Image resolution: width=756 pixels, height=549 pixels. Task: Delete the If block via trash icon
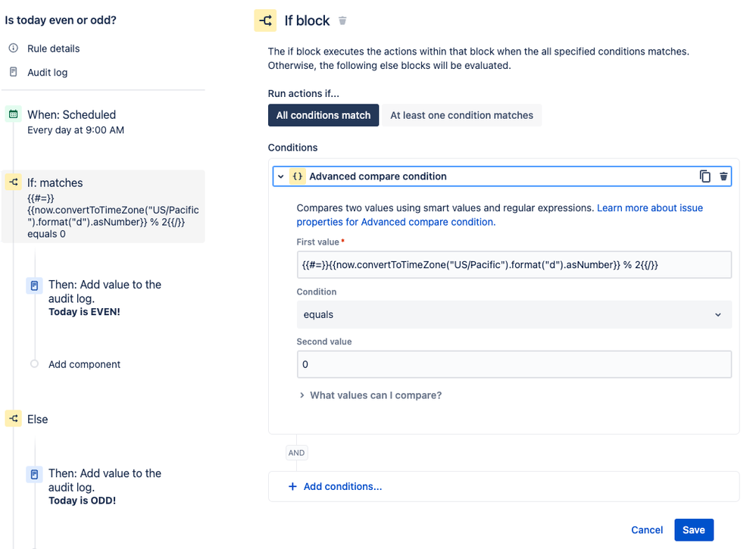(342, 21)
